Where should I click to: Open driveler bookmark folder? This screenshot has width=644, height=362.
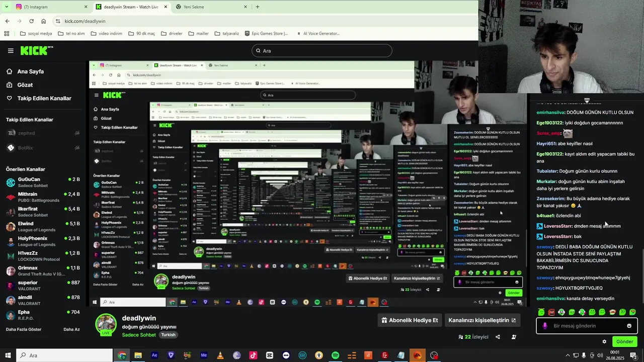(x=171, y=34)
